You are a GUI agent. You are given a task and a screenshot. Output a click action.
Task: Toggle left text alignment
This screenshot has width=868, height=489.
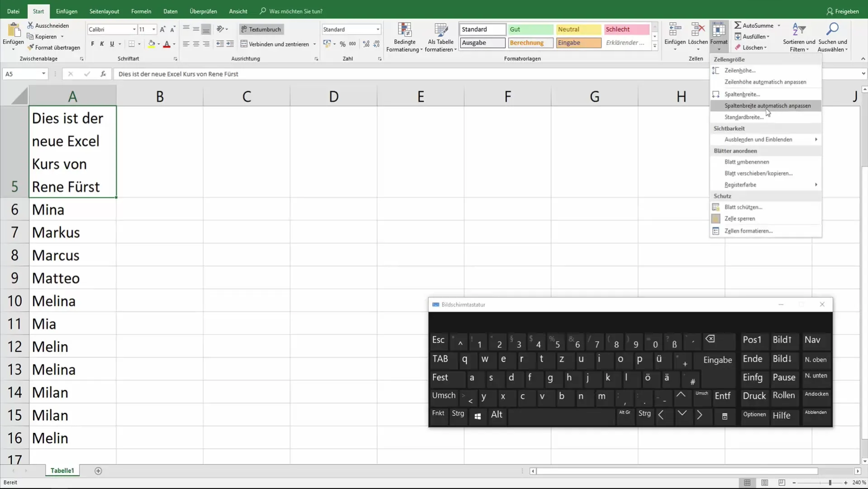pyautogui.click(x=186, y=44)
